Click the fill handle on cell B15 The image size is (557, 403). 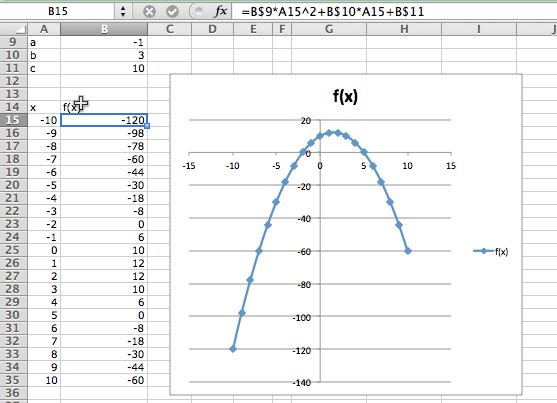pos(147,126)
